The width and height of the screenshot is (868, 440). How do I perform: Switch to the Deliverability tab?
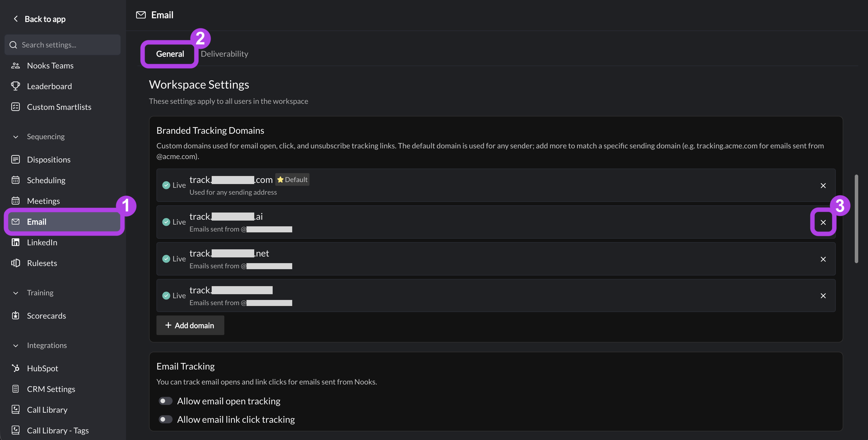(224, 54)
